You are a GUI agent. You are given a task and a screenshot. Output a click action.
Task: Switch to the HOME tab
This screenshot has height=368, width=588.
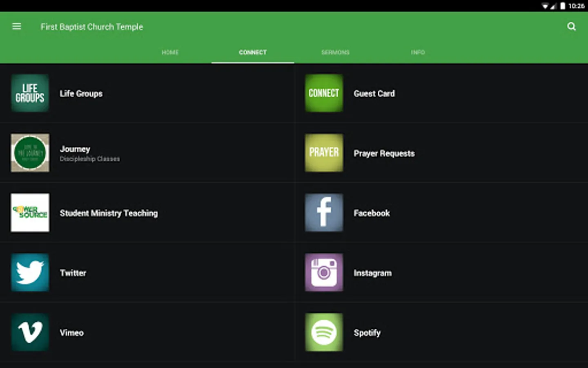pyautogui.click(x=170, y=52)
